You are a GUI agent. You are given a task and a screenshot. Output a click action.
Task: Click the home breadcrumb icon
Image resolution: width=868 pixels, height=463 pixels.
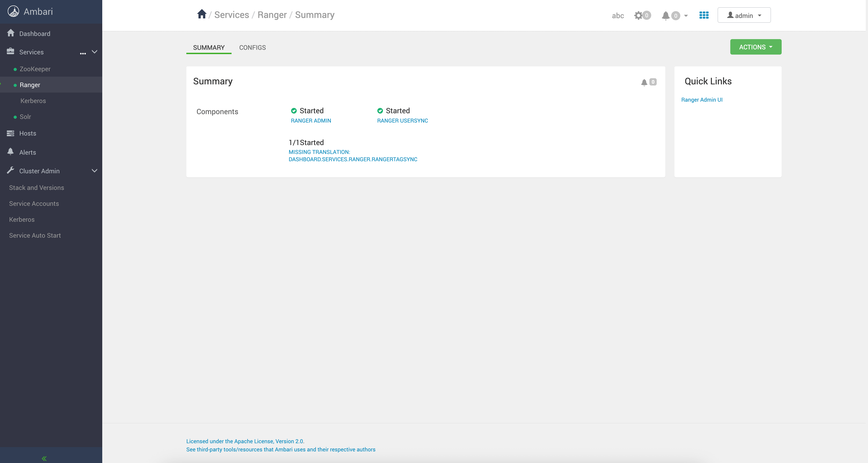(202, 14)
